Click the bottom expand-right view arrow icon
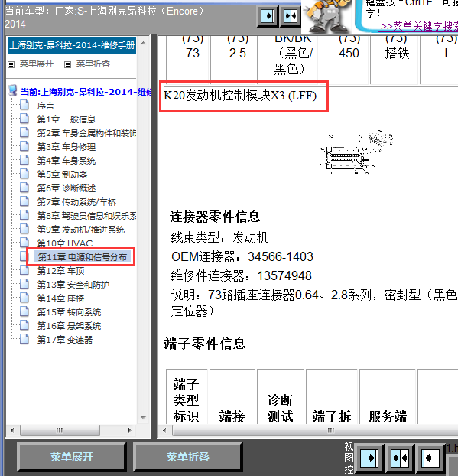 369,457
